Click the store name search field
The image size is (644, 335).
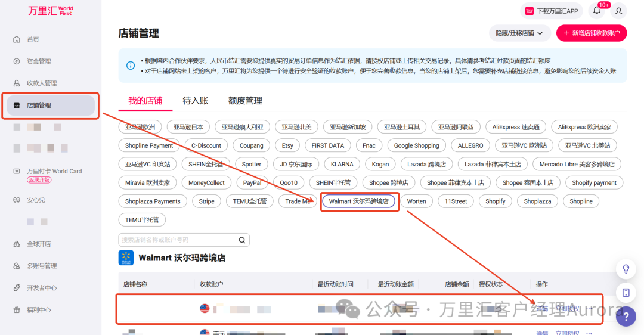[184, 240]
